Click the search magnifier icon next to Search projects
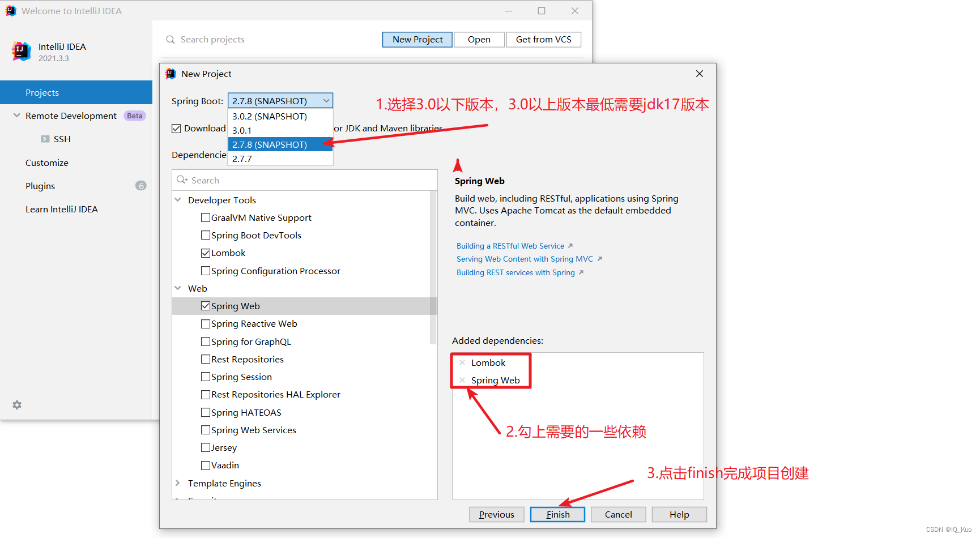This screenshot has width=980, height=538. click(x=170, y=40)
